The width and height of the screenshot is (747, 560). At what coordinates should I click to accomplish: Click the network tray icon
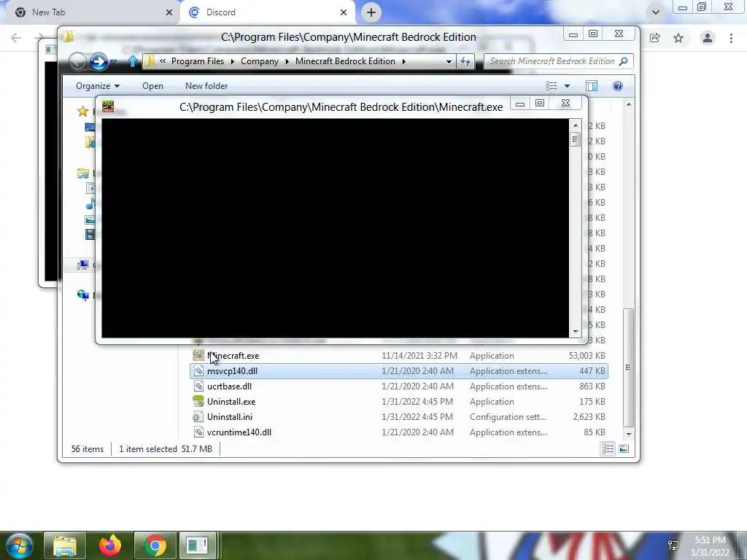click(x=673, y=545)
